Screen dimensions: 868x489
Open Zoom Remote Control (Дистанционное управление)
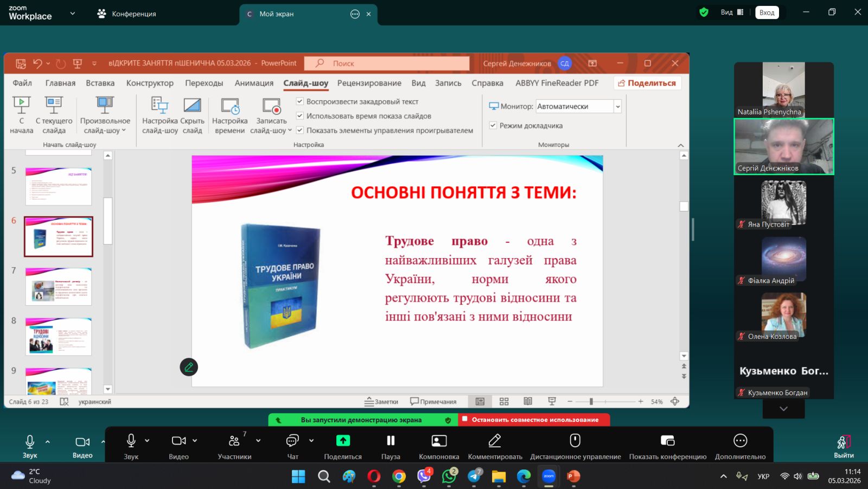pyautogui.click(x=575, y=441)
